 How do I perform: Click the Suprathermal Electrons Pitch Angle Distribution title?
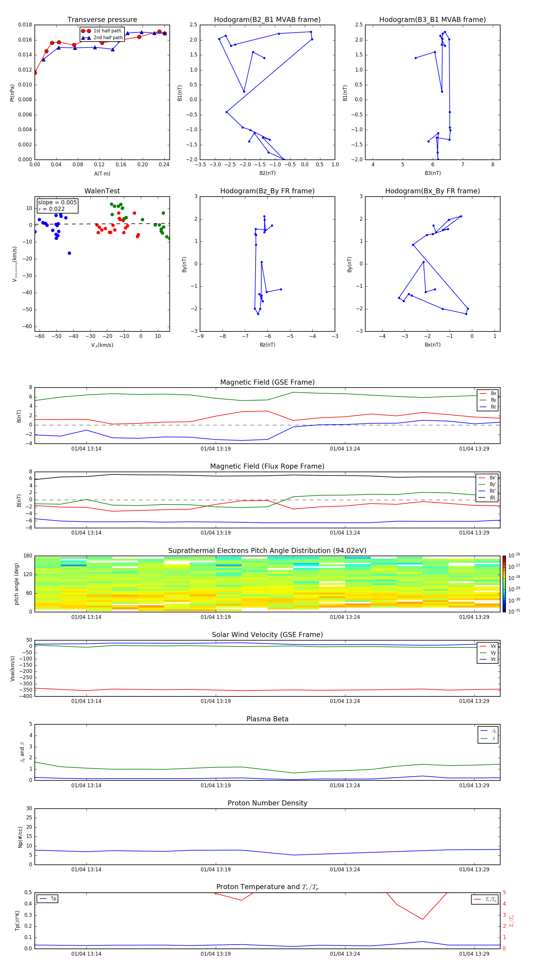267,551
